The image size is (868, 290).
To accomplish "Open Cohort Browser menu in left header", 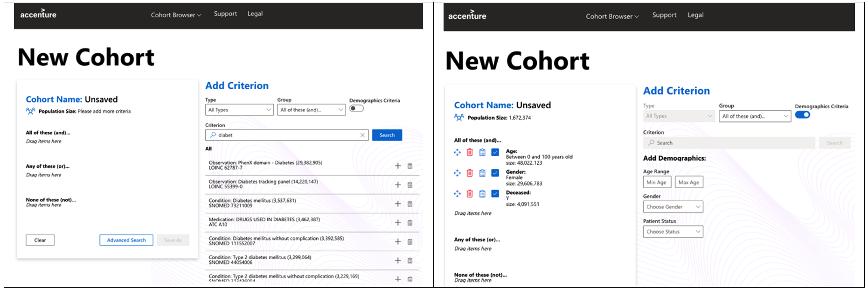I will click(176, 15).
